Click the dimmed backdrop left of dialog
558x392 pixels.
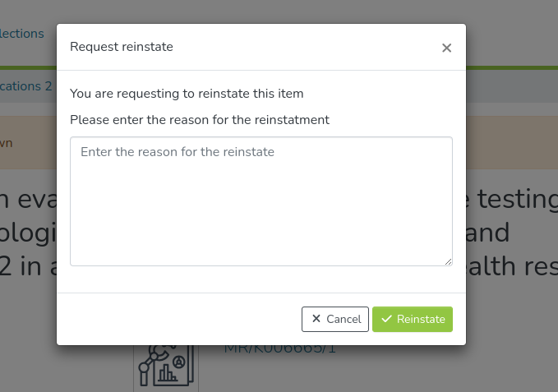28,271
